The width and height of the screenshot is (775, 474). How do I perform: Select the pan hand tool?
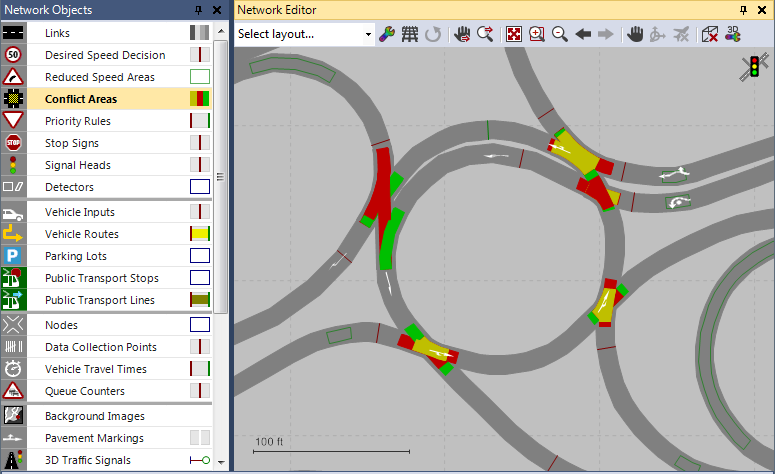coord(635,34)
